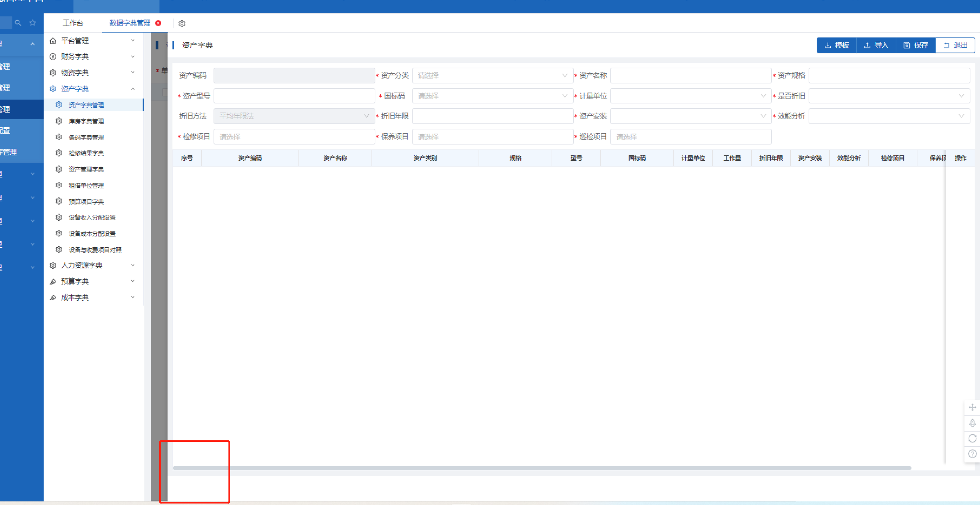
Task: Click the 模板 download button
Action: (837, 45)
